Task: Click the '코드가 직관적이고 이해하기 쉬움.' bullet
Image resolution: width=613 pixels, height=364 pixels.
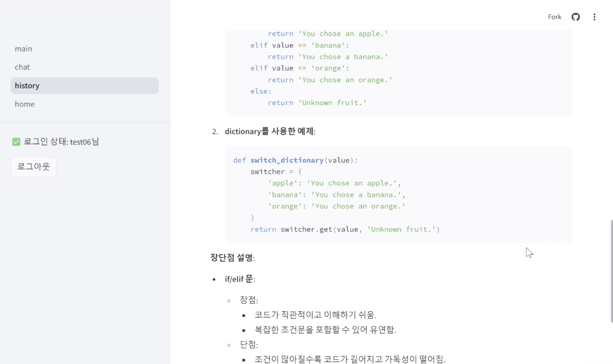Action: click(x=315, y=315)
